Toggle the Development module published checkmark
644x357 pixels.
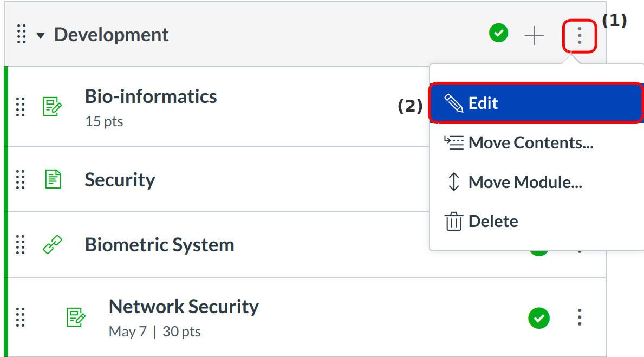[x=498, y=34]
